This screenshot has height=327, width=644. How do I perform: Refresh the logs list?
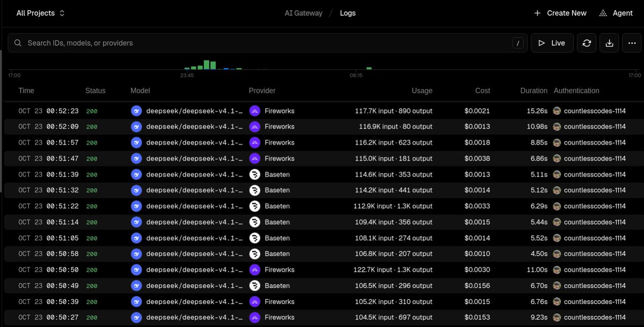pos(587,43)
